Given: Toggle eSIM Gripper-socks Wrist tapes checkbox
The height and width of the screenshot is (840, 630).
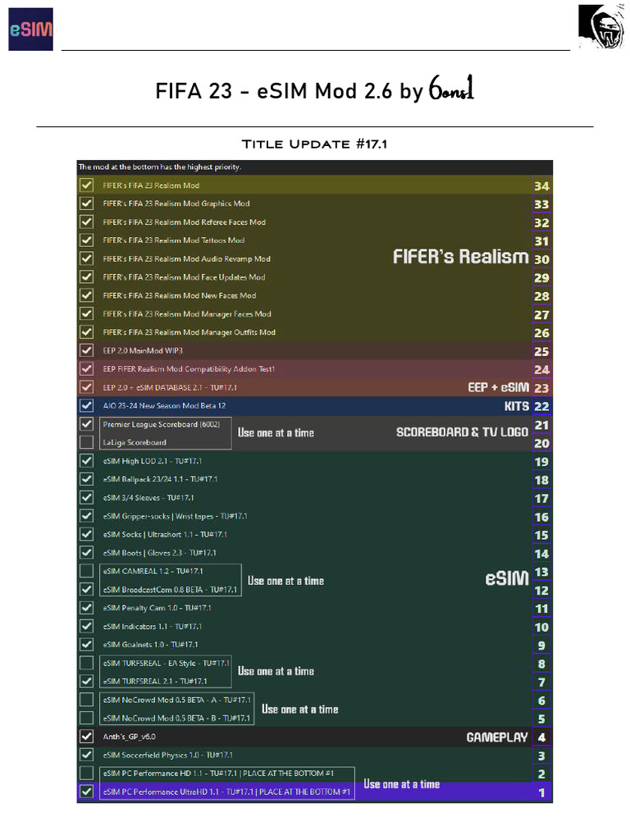Looking at the screenshot, I should (x=86, y=516).
